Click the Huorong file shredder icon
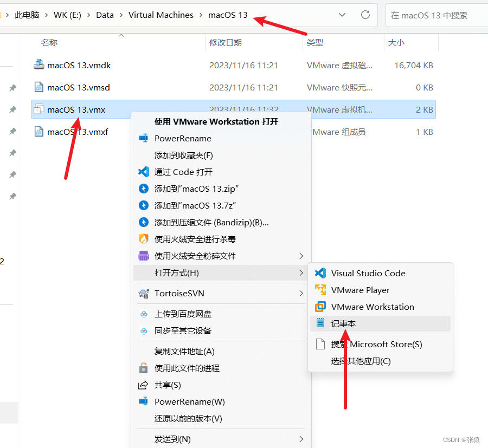The width and height of the screenshot is (488, 448). pos(144,256)
